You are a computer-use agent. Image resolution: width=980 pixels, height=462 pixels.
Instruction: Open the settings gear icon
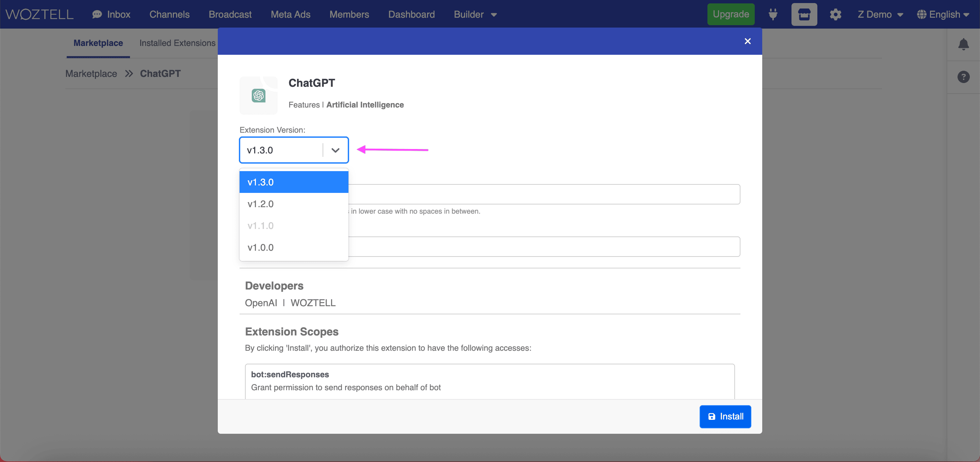pyautogui.click(x=835, y=14)
